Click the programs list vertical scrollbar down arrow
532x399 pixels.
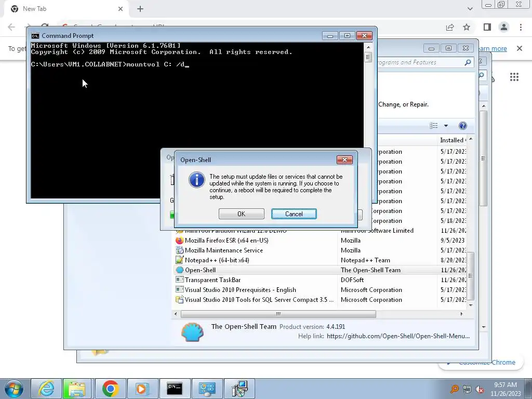(x=471, y=305)
